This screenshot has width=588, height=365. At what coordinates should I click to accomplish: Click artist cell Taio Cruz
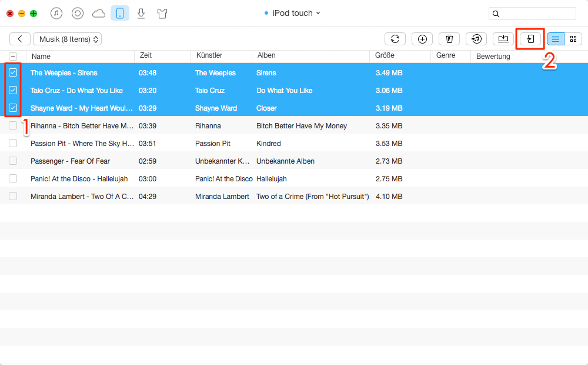click(x=210, y=91)
